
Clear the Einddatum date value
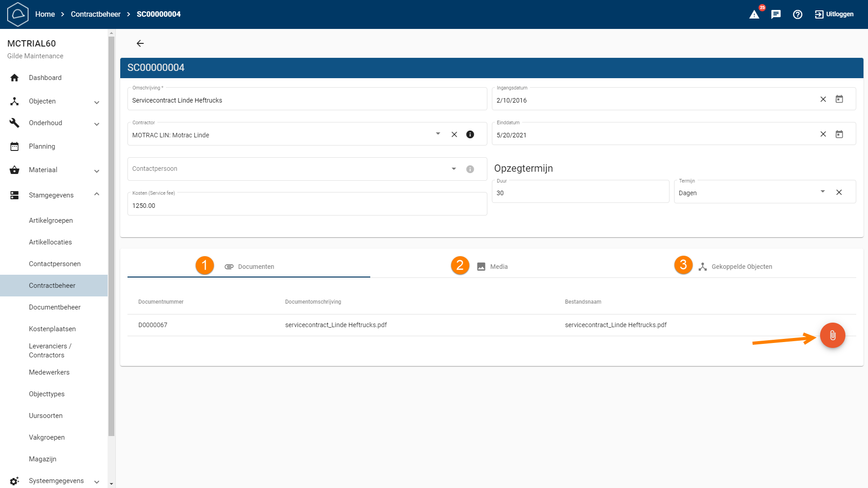point(823,134)
